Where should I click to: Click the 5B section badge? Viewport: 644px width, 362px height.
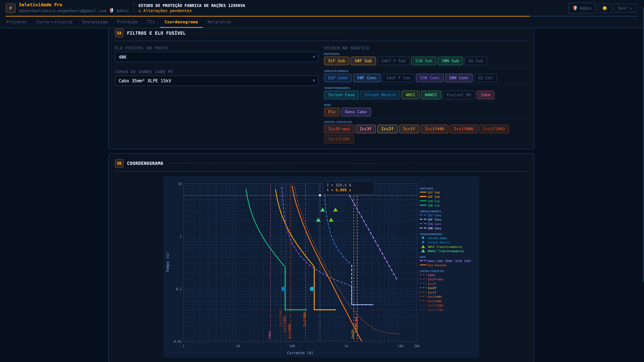point(119,163)
